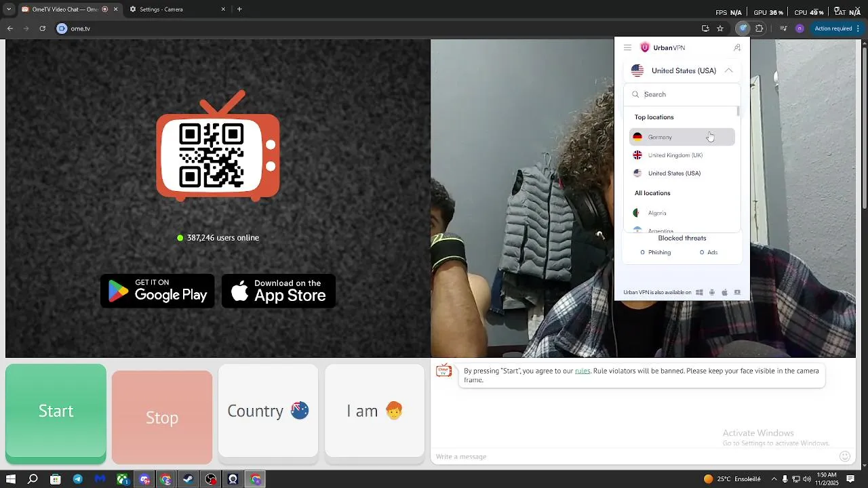Open the media controls icon
The height and width of the screenshot is (488, 868).
(x=783, y=28)
